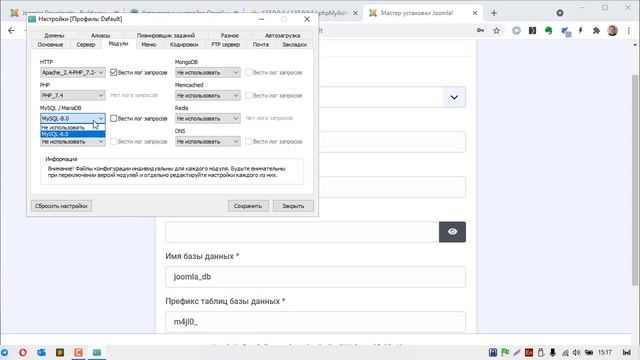This screenshot has width=640, height=360.
Task: Open the Сервер settings tab
Action: click(x=86, y=44)
